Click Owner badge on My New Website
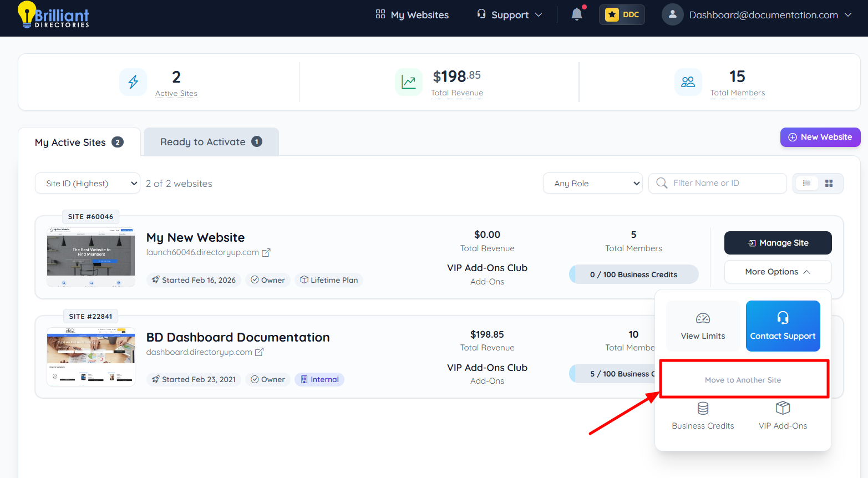 click(x=268, y=280)
